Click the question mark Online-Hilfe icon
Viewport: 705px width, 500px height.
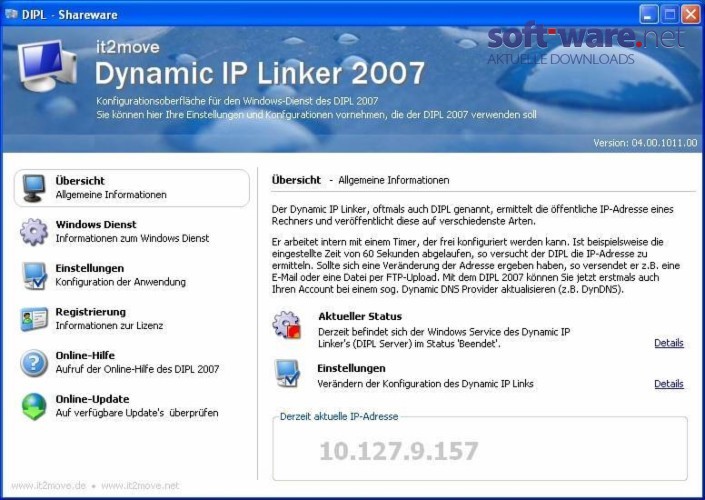34,362
